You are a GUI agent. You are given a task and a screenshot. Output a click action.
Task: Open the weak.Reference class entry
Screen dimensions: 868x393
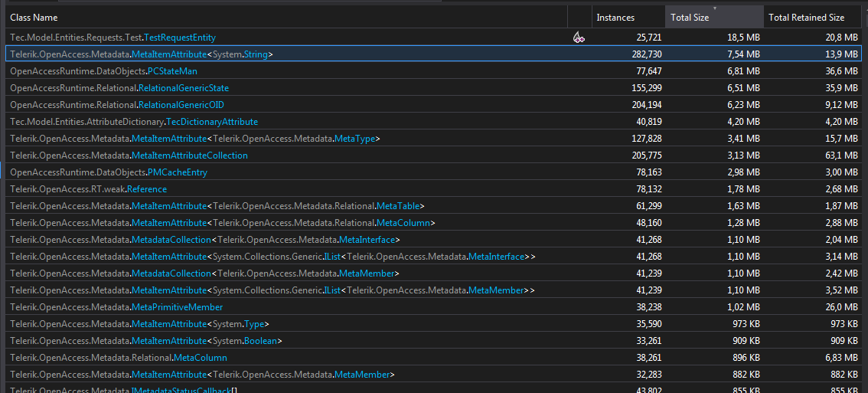point(146,189)
